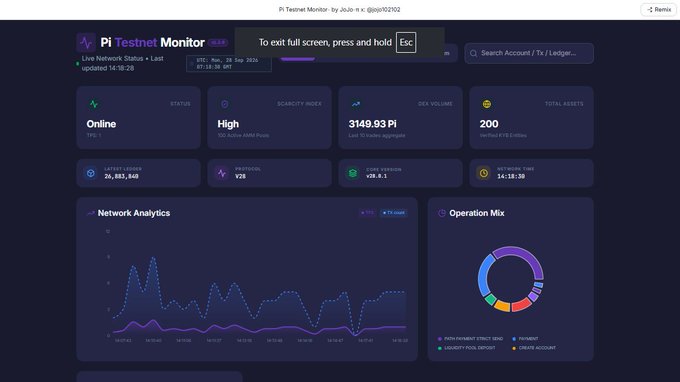Click the Pi Testnet Monitor pulse logo
The image size is (680, 382).
pyautogui.click(x=86, y=42)
